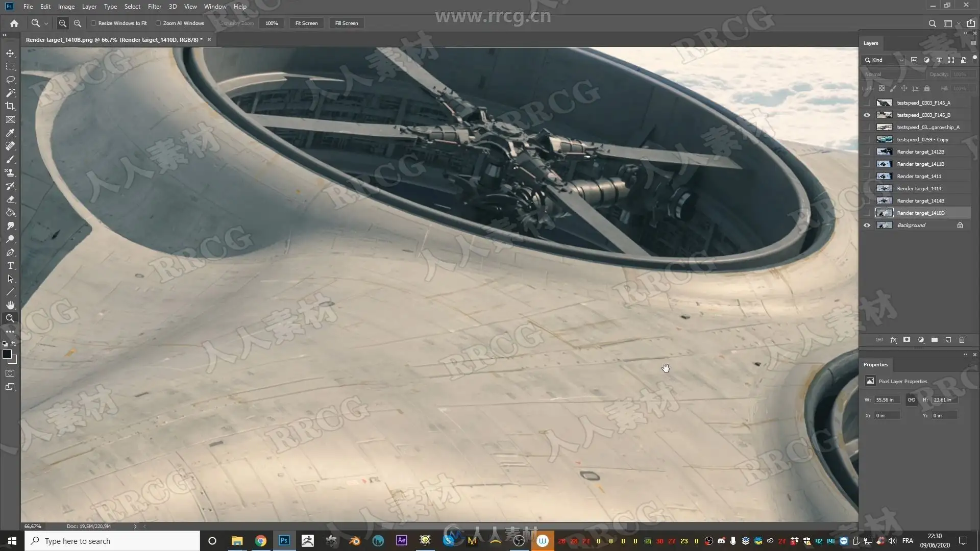Click the Fill Screen button
Viewport: 980px width, 551px height.
(346, 23)
